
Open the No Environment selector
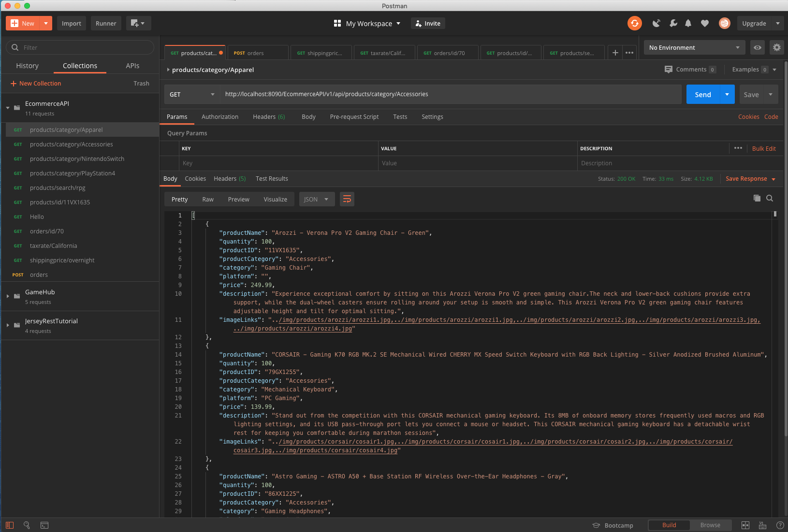coord(694,47)
